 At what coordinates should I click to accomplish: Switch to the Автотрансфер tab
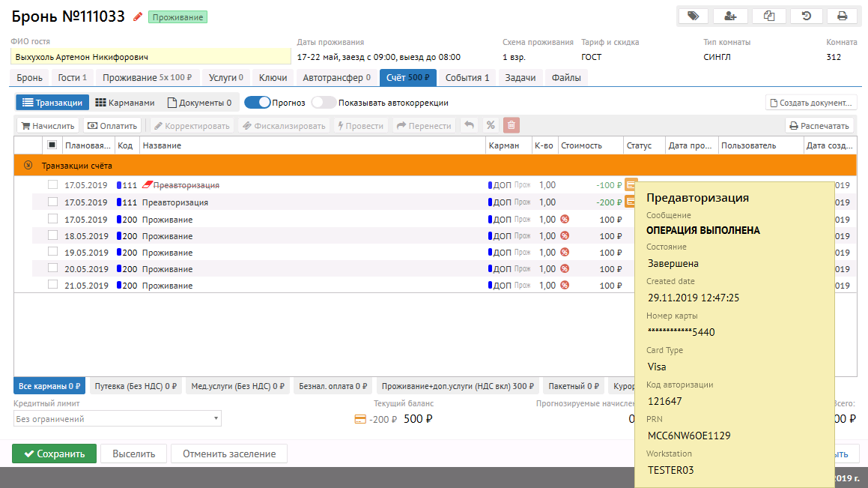click(x=336, y=77)
